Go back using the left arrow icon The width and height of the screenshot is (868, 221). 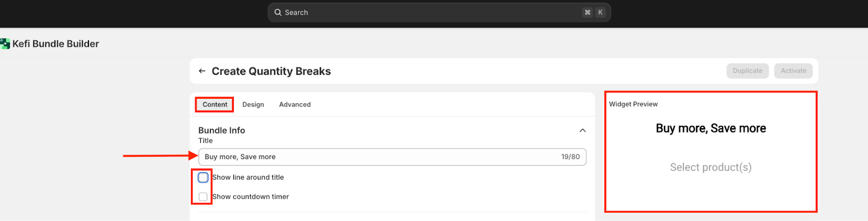202,71
